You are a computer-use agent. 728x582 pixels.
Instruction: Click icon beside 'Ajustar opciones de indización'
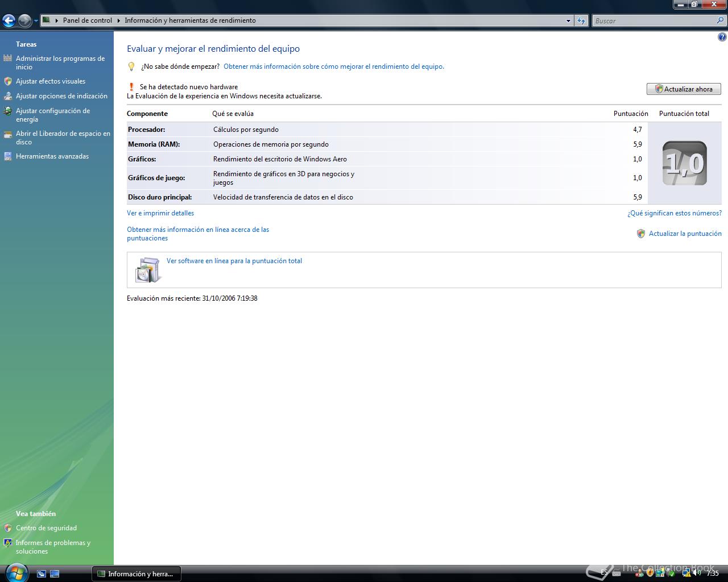[7, 96]
